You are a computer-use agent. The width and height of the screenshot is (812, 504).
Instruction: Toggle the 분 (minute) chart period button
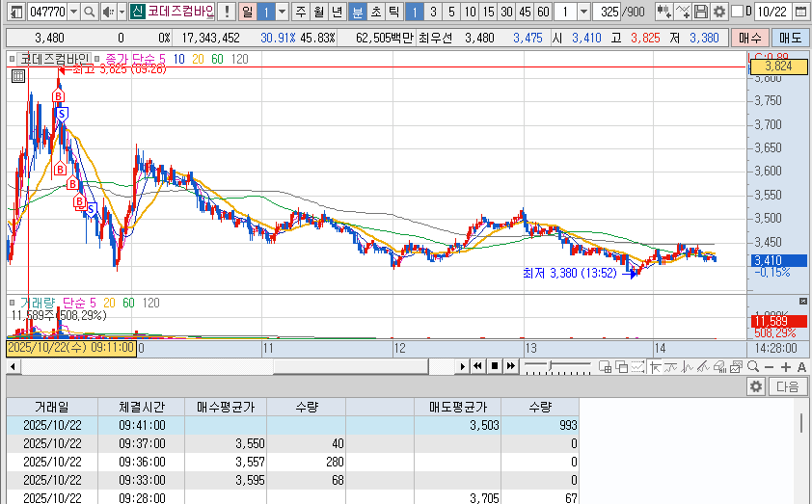[357, 12]
